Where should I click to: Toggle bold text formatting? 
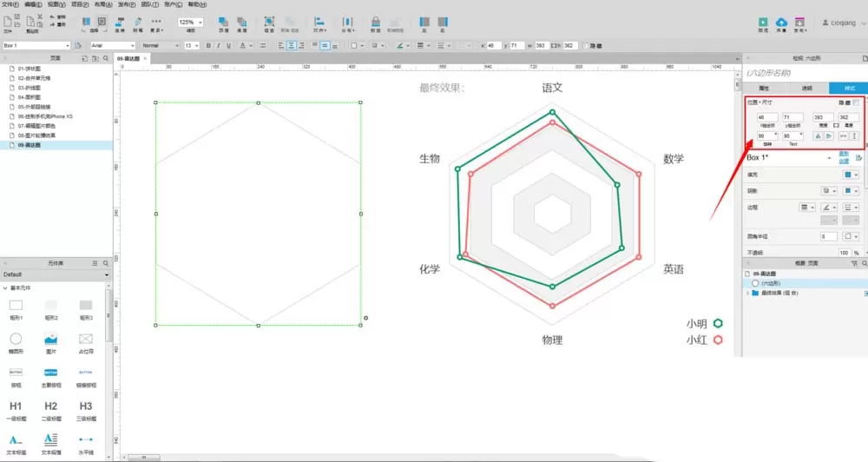pyautogui.click(x=208, y=45)
